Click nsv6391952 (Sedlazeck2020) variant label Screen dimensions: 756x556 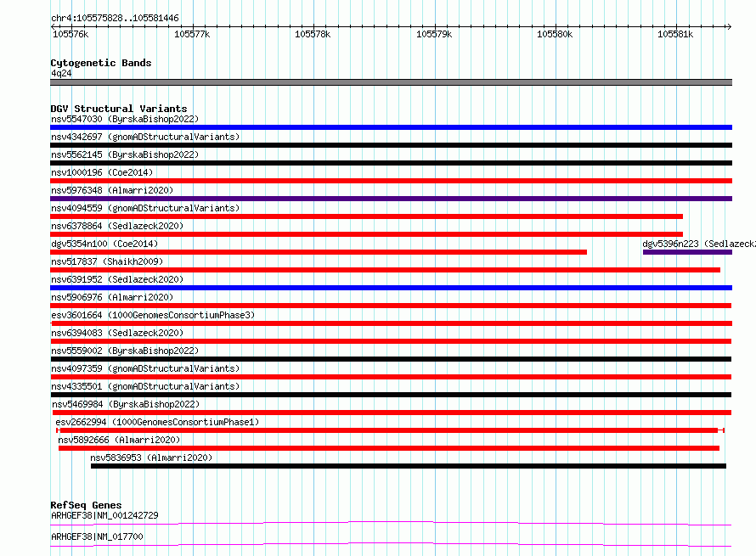117,279
